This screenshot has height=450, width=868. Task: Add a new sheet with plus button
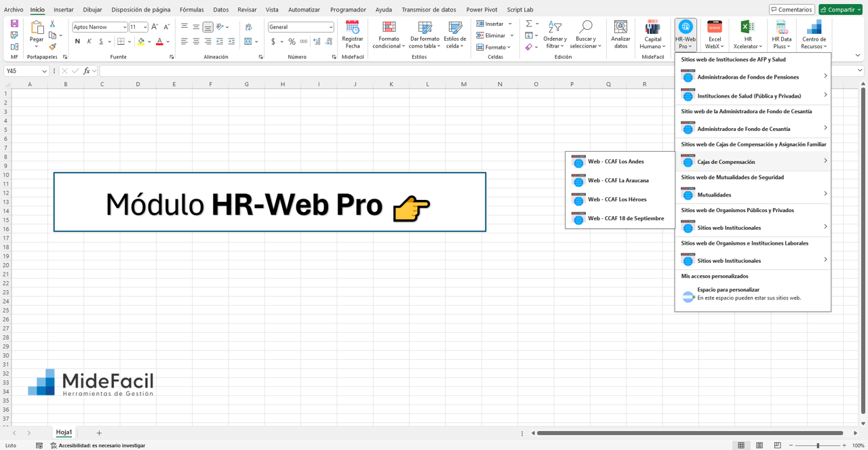[99, 432]
